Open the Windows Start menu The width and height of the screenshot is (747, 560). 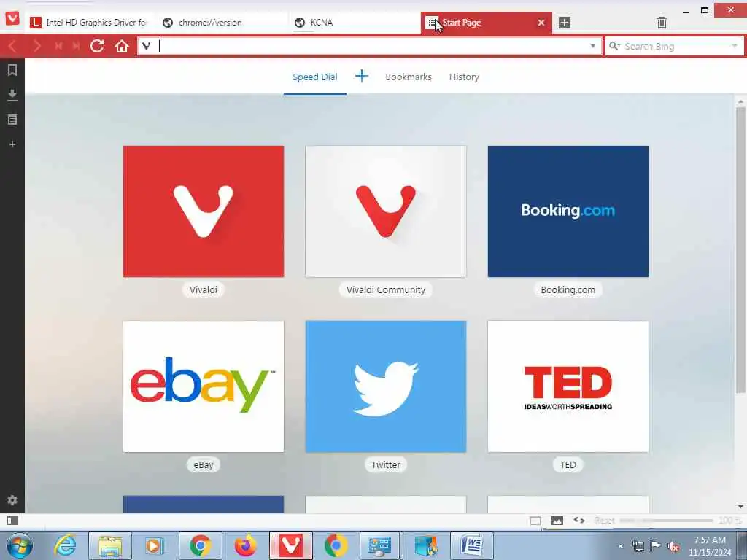(20, 545)
